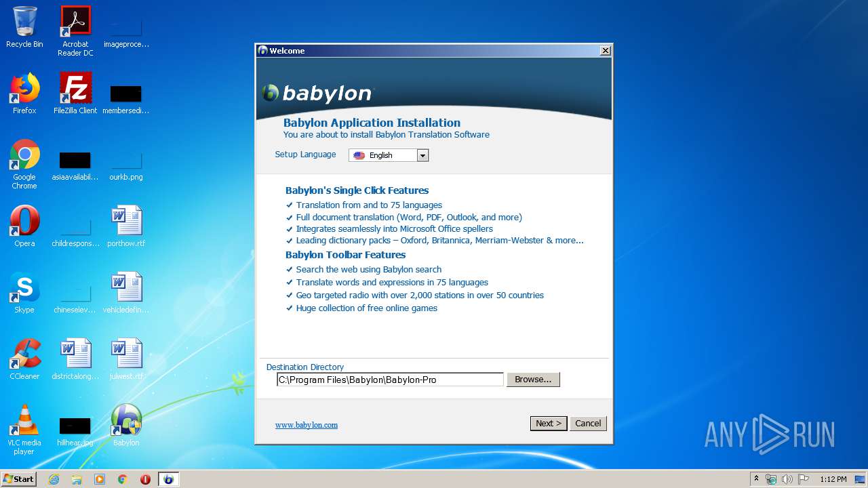
Task: Click 'Babylon Toolbar Features' heading
Action: click(345, 255)
